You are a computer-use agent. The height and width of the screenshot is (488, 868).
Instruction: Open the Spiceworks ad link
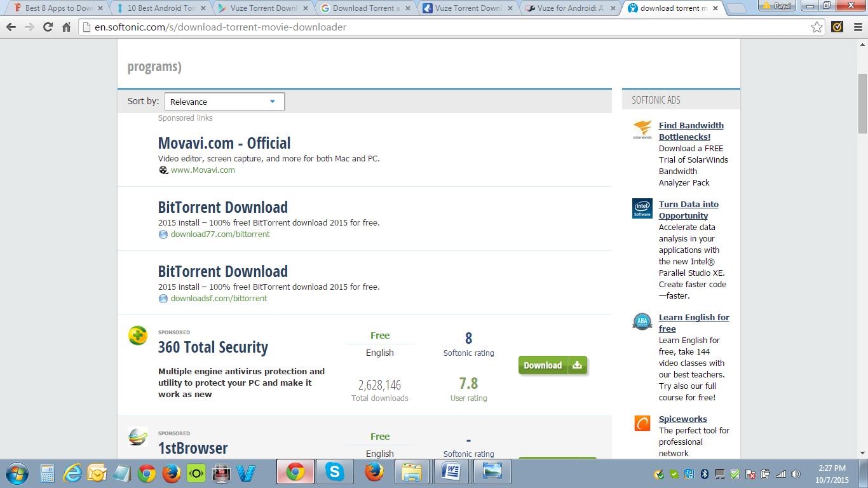[x=683, y=419]
